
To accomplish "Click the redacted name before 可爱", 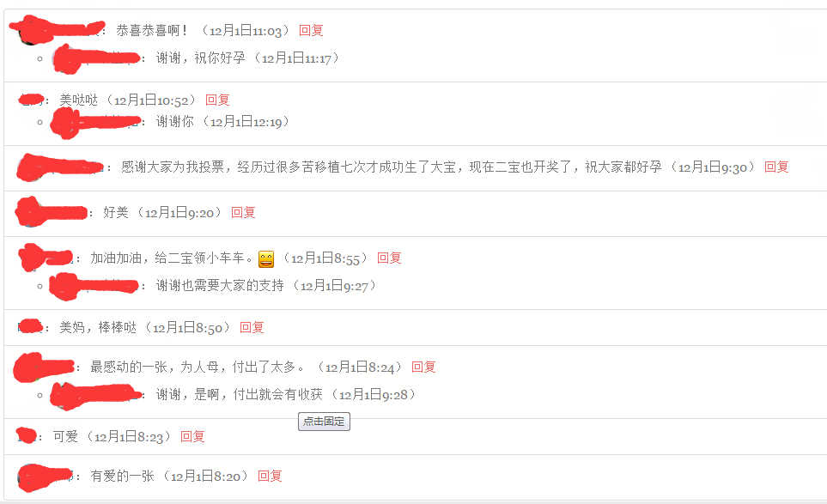I will click(x=27, y=436).
